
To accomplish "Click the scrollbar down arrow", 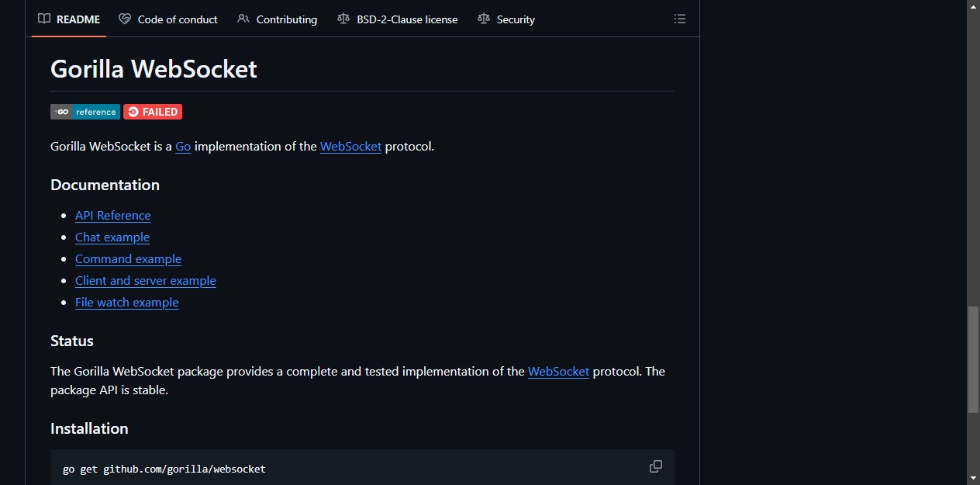I will tap(973, 477).
